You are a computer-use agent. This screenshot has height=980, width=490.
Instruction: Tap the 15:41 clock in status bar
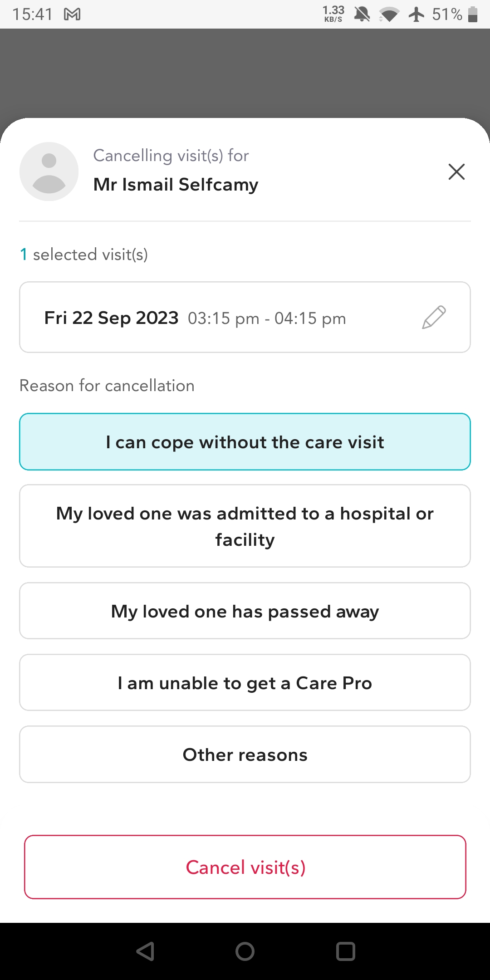point(32,15)
